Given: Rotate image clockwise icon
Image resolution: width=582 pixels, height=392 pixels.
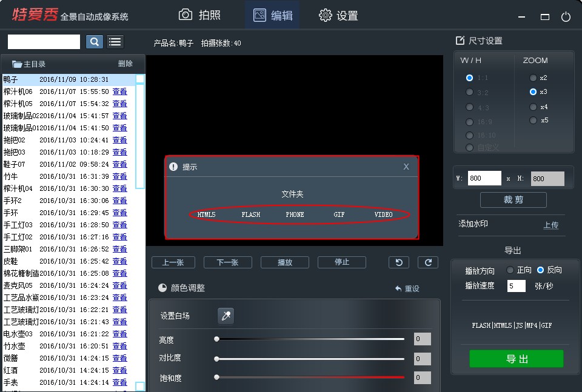Looking at the screenshot, I should pyautogui.click(x=428, y=262).
